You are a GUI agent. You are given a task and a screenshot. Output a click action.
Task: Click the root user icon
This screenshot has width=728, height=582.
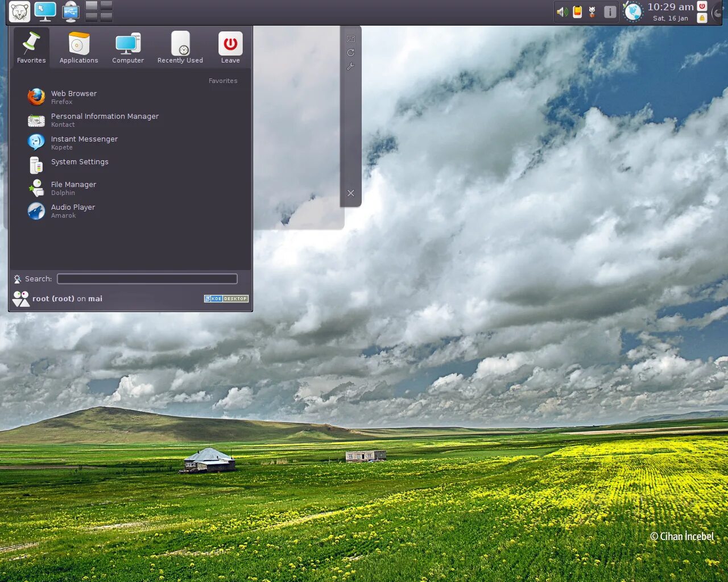pos(21,299)
